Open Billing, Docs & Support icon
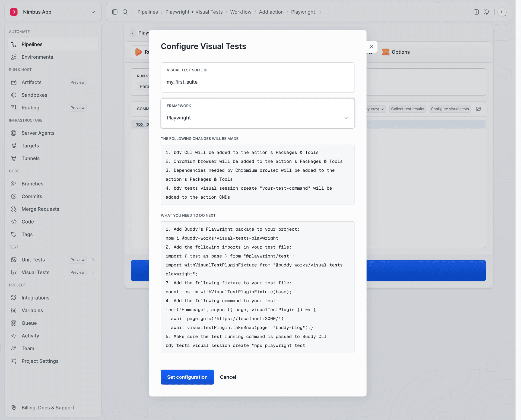The image size is (521, 420). [14, 408]
